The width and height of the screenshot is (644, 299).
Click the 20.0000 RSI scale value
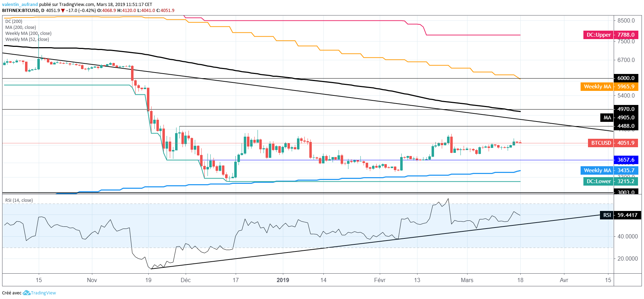pyautogui.click(x=627, y=259)
